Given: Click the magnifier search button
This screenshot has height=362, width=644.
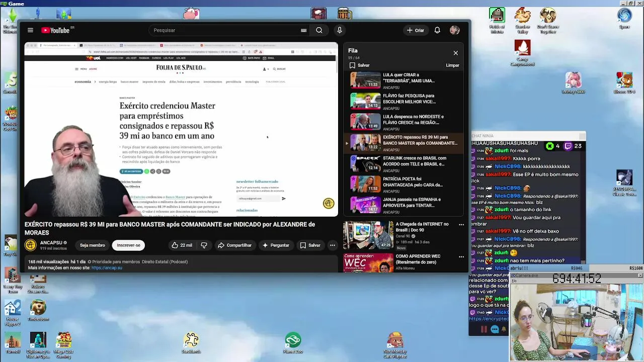Looking at the screenshot, I should click(x=319, y=30).
